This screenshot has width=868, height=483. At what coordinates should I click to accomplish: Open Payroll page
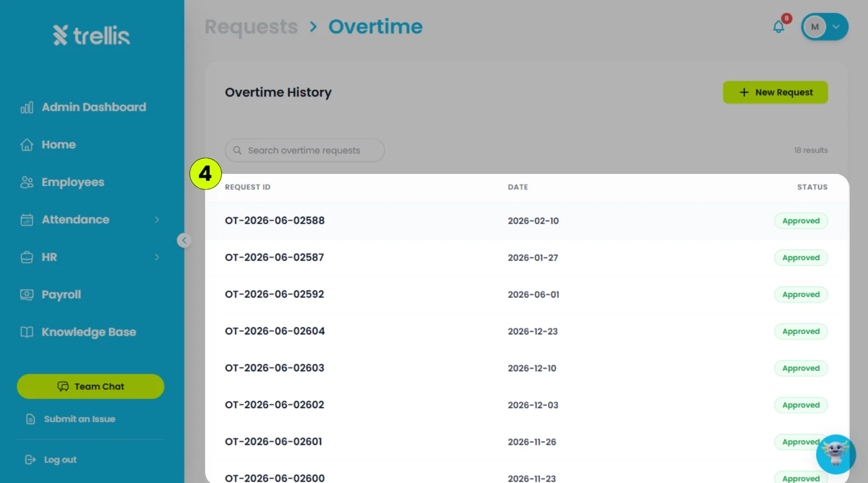coord(61,294)
